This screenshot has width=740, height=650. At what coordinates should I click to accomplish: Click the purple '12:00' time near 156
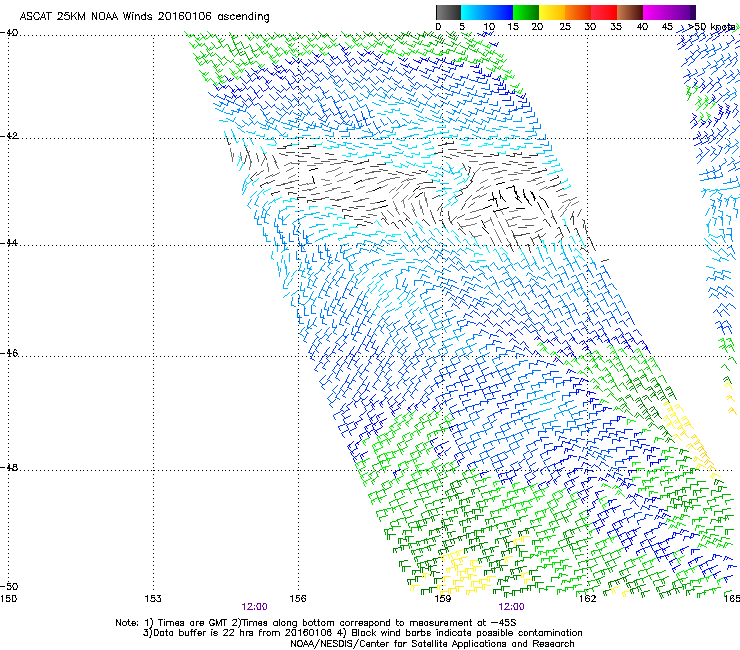pos(254,607)
